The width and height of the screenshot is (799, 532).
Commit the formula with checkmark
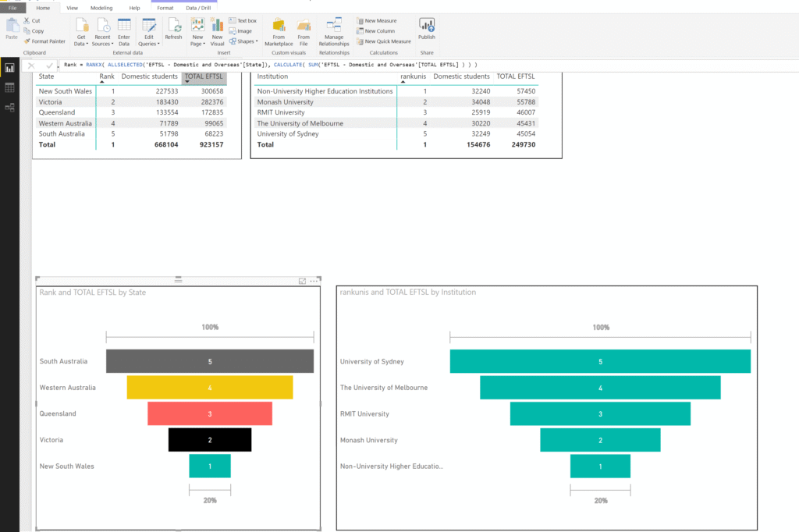(49, 66)
